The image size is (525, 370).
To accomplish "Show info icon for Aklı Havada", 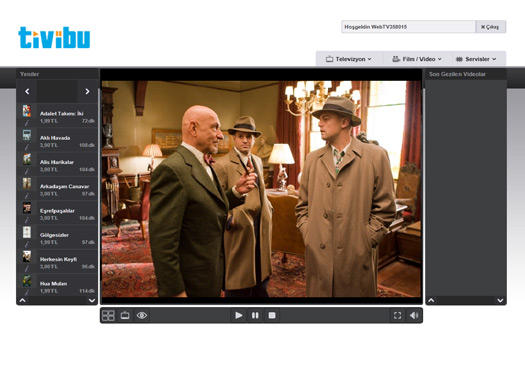I will 27,147.
